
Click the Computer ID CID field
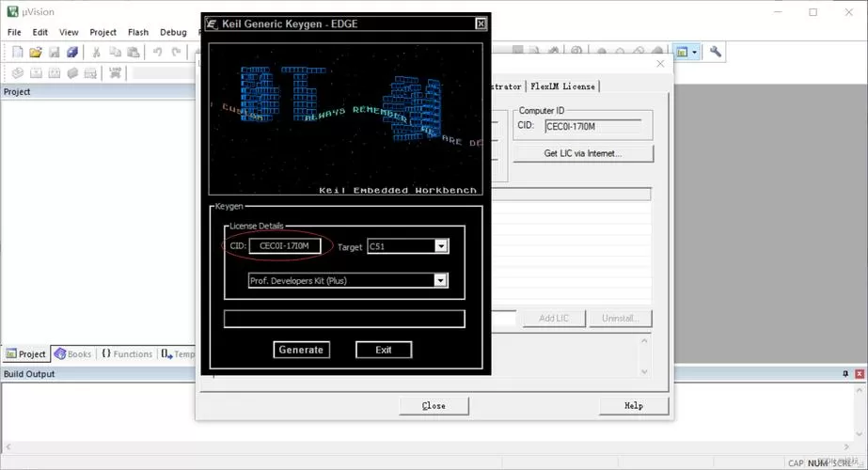click(592, 126)
